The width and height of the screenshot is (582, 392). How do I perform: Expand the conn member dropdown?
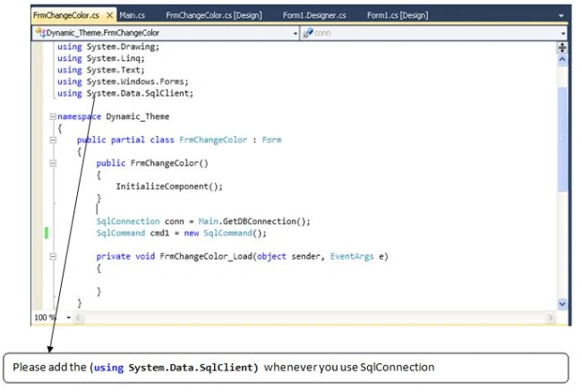pos(563,33)
